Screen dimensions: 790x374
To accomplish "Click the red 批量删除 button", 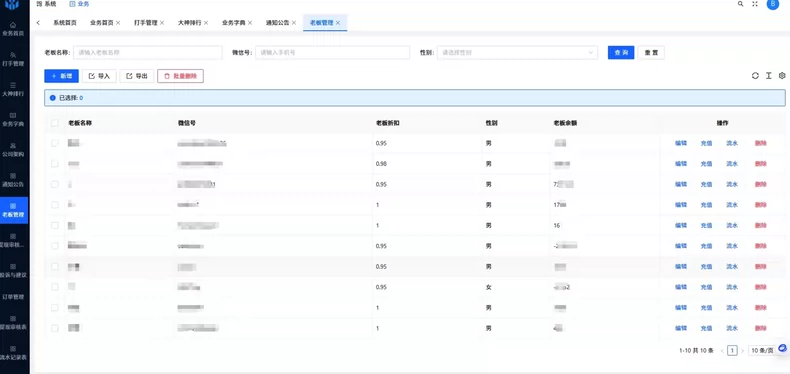I will tap(180, 76).
